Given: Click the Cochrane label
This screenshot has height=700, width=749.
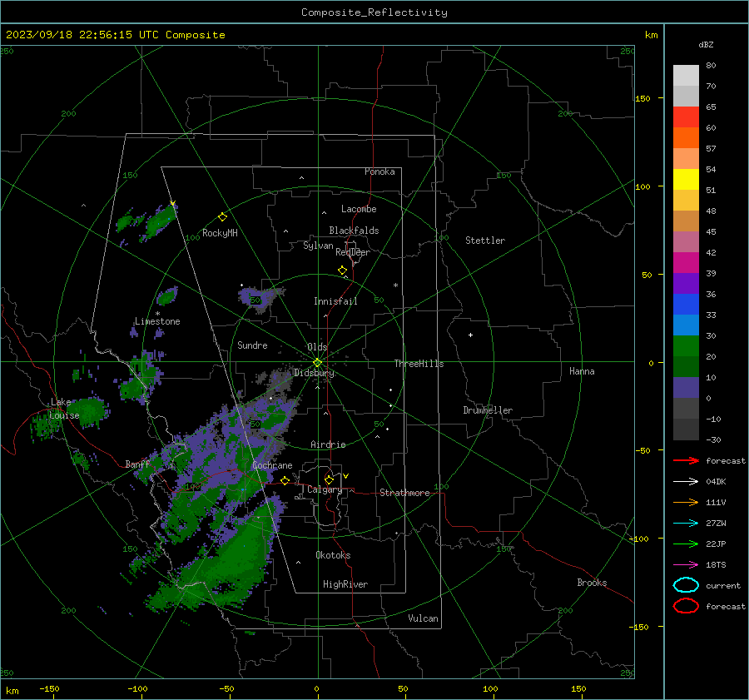Looking at the screenshot, I should [x=272, y=465].
